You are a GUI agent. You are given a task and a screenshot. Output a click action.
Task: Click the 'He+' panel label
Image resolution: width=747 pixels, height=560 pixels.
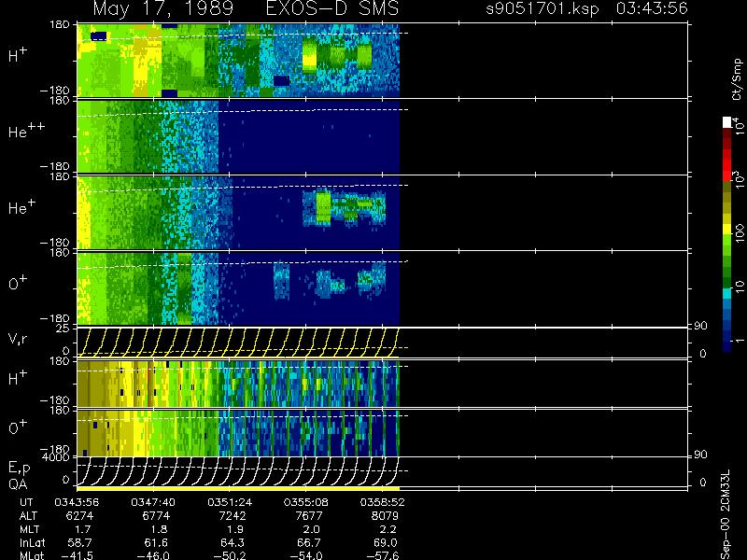click(x=21, y=206)
